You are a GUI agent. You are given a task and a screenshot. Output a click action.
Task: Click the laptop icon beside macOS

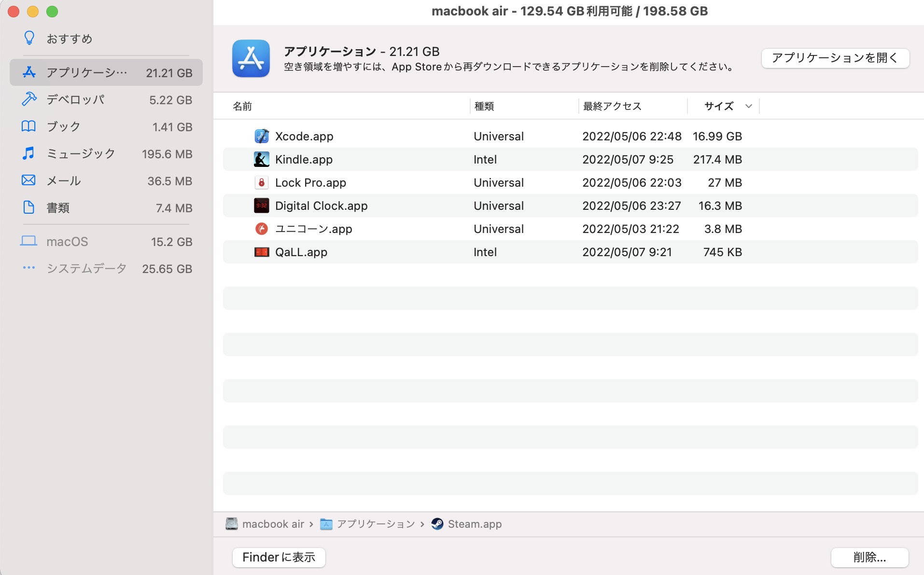29,241
